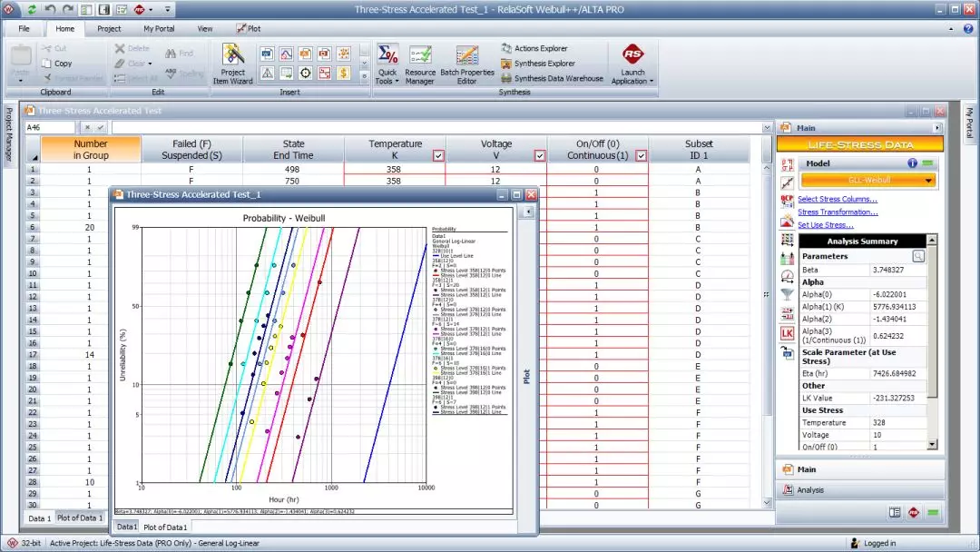
Task: Click the red RS Launch Application icon
Action: click(x=632, y=54)
